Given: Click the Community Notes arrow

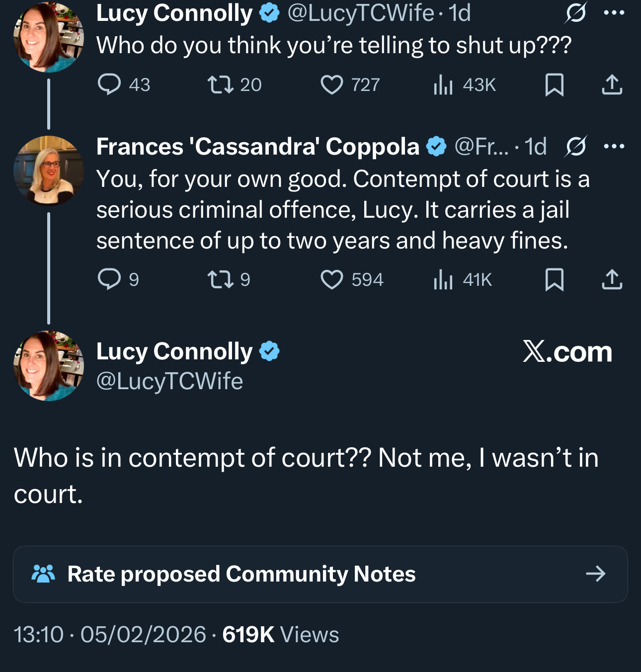Looking at the screenshot, I should 595,574.
